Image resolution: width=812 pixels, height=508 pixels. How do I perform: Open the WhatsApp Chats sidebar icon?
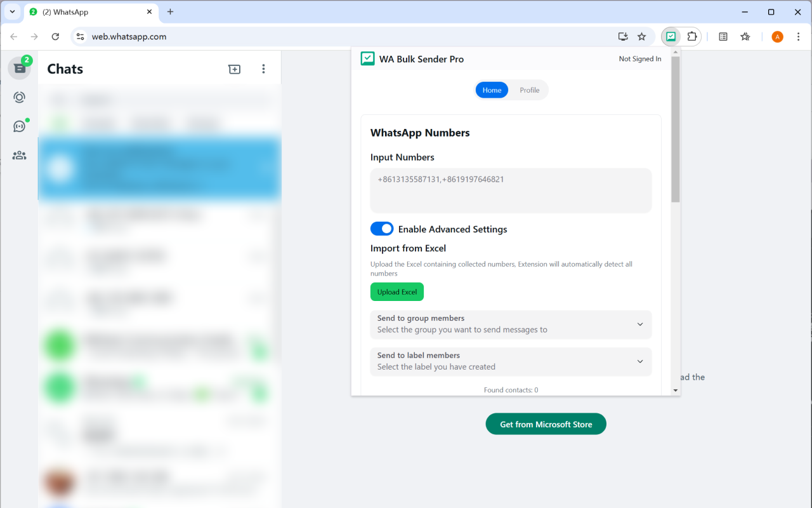(20, 68)
